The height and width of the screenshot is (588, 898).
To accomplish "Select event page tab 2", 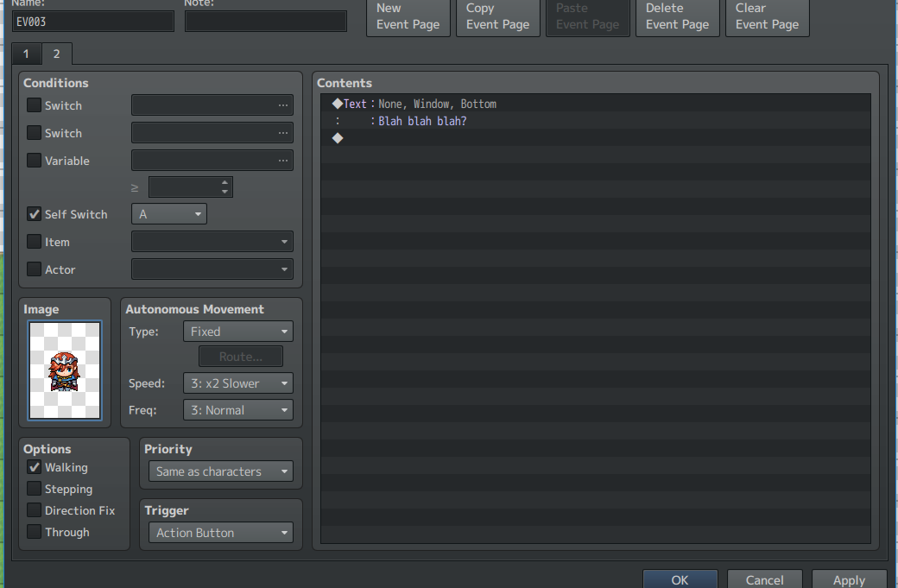I will (57, 54).
